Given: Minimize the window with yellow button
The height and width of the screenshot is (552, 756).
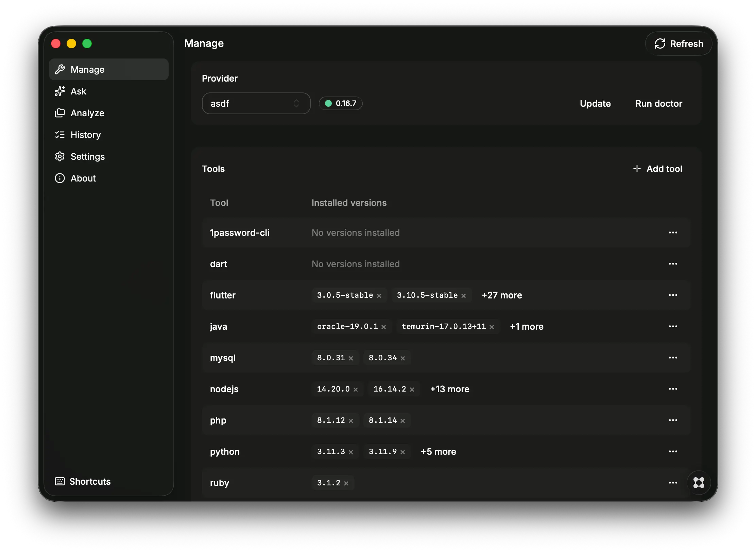Looking at the screenshot, I should click(71, 44).
